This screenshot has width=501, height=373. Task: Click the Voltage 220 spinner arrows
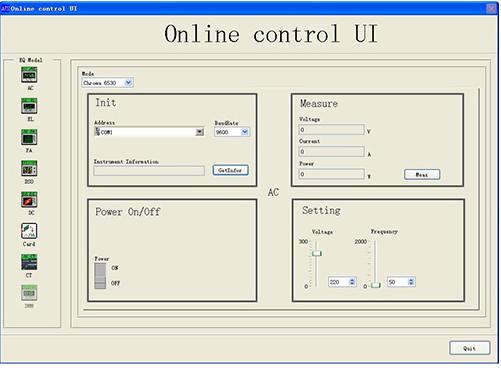tap(352, 282)
